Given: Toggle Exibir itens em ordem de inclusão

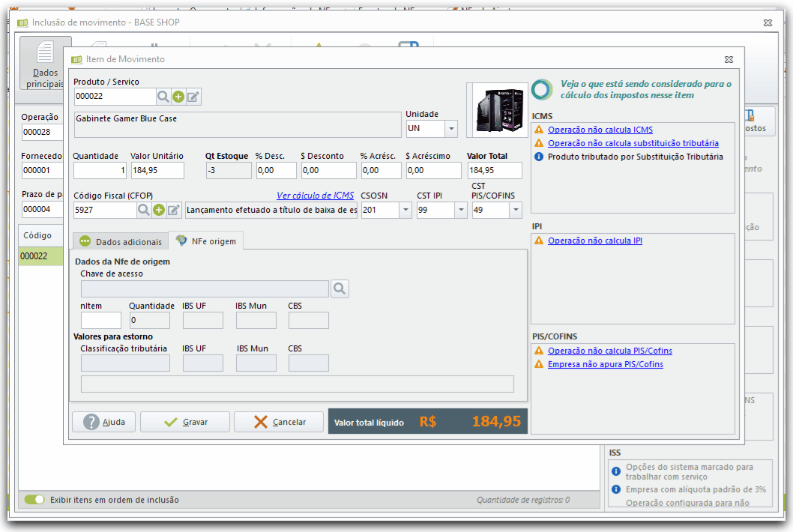Looking at the screenshot, I should (34, 500).
